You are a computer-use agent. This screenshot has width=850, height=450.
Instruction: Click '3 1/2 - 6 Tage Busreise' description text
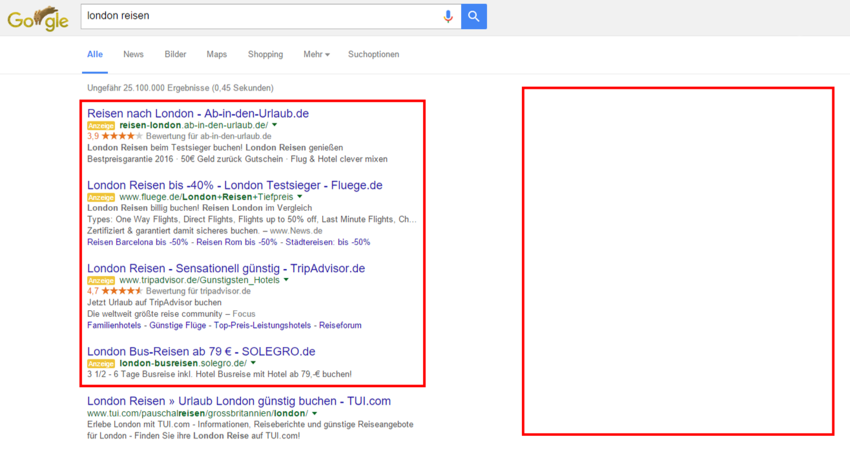click(220, 374)
